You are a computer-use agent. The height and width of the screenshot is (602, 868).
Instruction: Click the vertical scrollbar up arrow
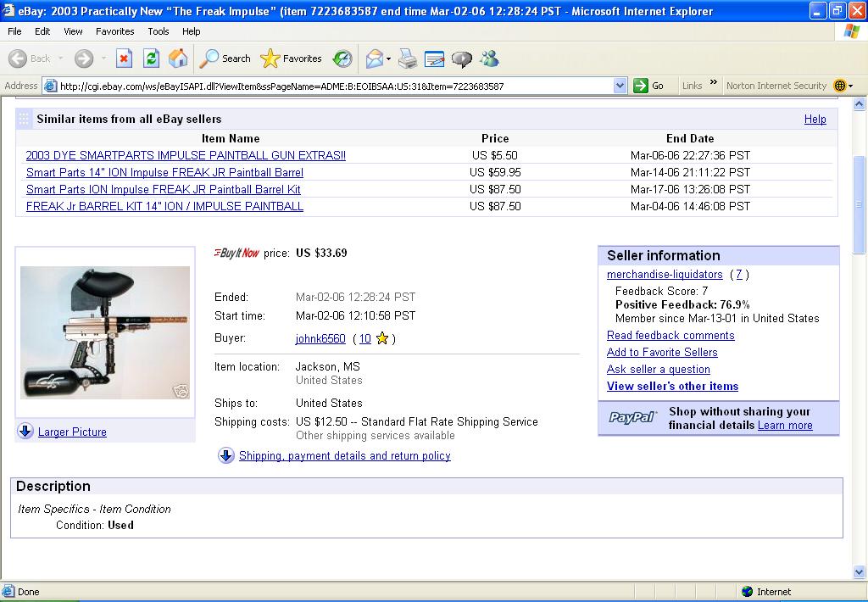pos(860,103)
